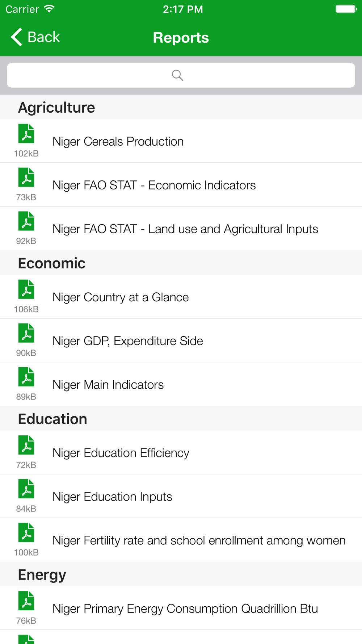Focus the reports search field
Viewport: 362px width, 644px height.
click(181, 75)
